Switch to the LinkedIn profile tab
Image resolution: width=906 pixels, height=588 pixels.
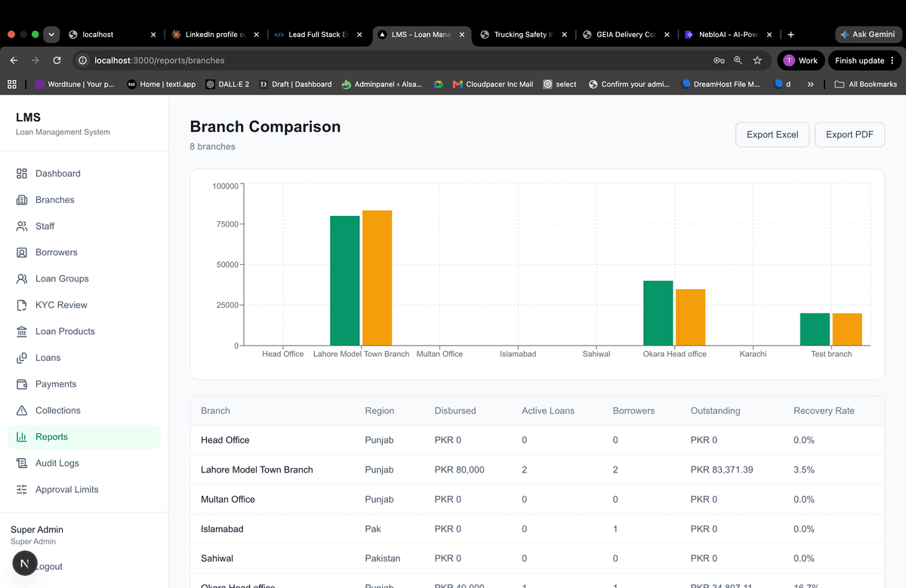click(x=216, y=35)
